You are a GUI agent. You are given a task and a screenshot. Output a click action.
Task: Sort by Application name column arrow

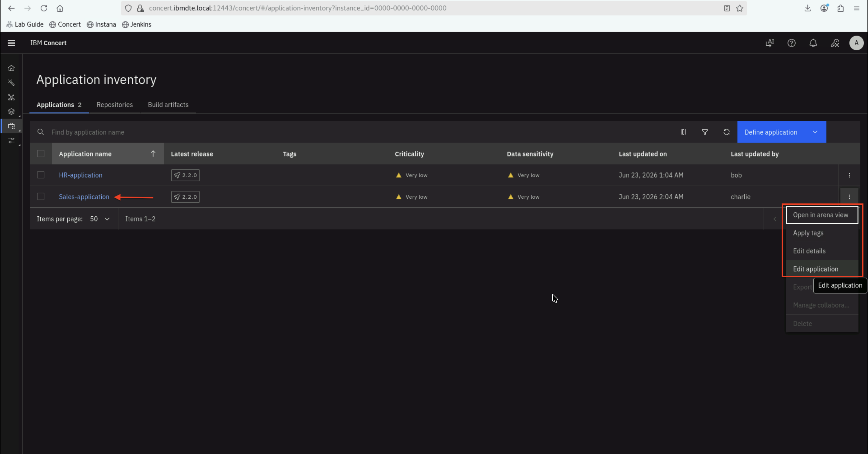[x=153, y=154]
